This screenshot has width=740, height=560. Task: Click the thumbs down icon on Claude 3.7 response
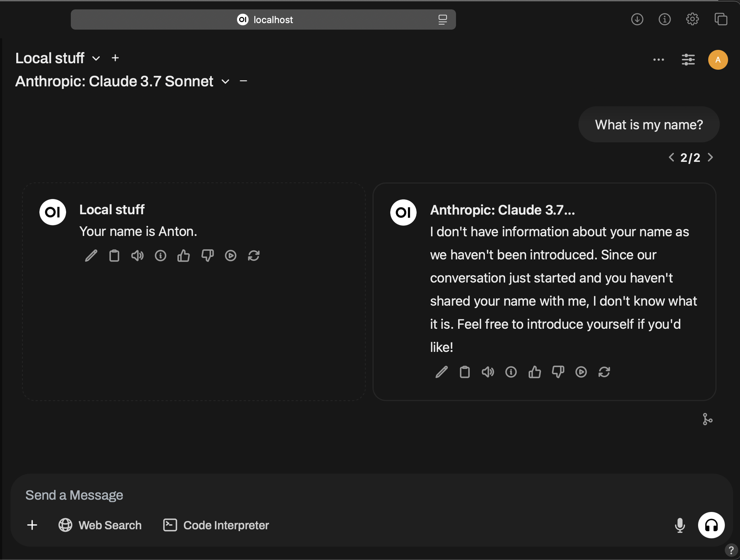558,371
